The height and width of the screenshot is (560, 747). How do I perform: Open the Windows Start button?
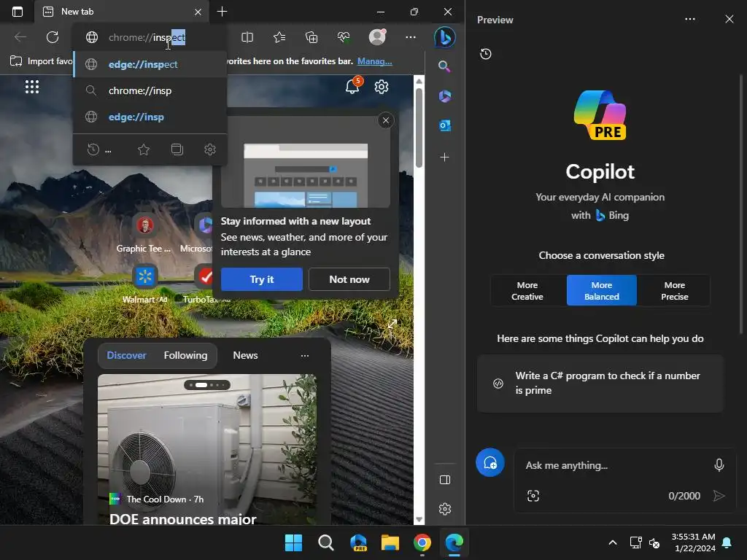[293, 542]
